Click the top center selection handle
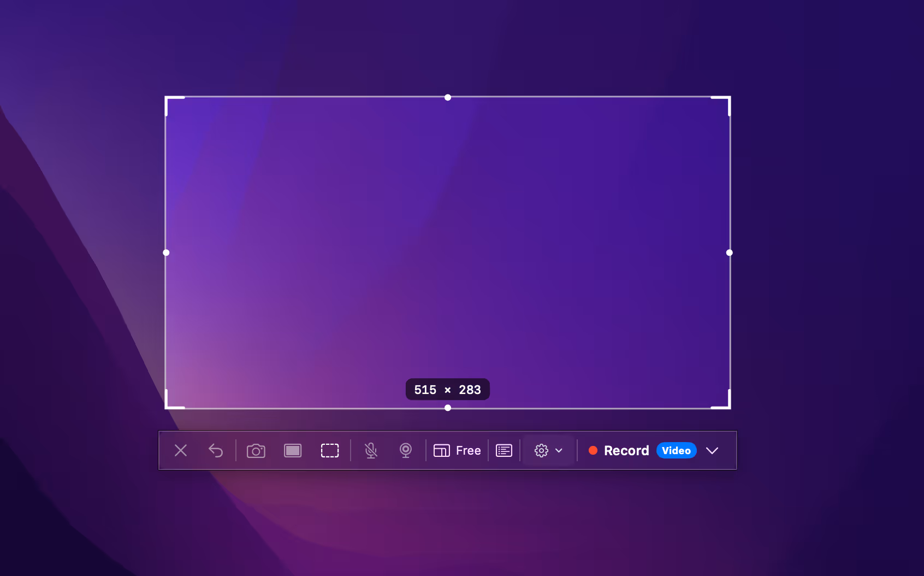This screenshot has height=576, width=924. (448, 97)
